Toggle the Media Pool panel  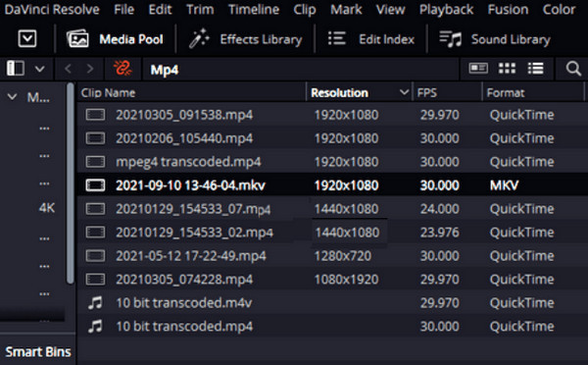pos(115,39)
